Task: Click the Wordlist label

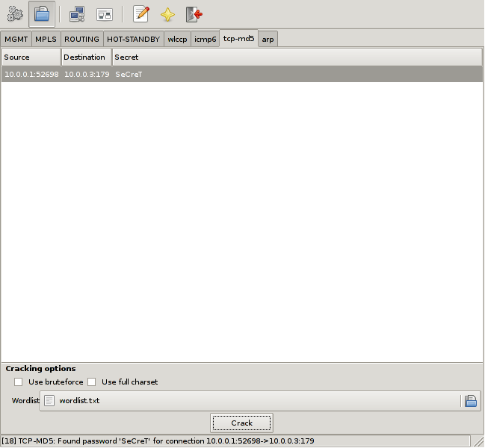Action: click(x=25, y=401)
